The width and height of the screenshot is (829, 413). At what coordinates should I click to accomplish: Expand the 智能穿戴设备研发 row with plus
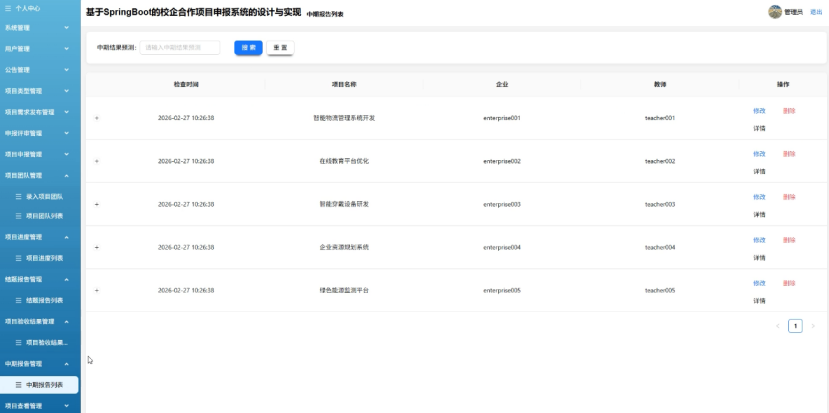click(x=97, y=204)
